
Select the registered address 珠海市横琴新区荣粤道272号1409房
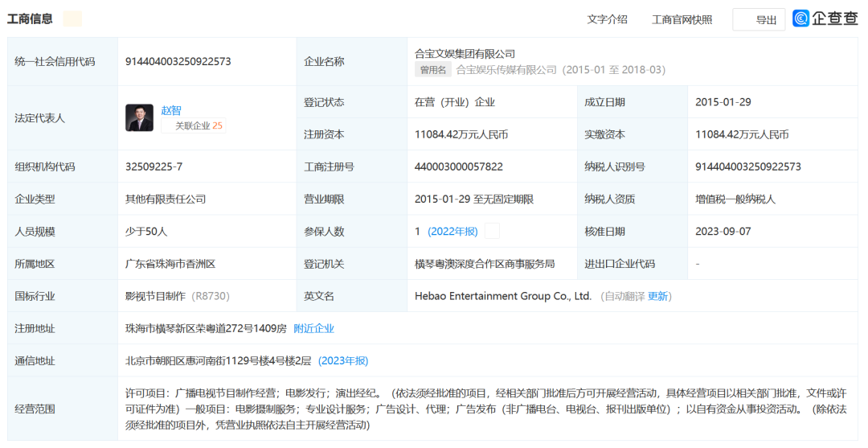[x=206, y=328]
